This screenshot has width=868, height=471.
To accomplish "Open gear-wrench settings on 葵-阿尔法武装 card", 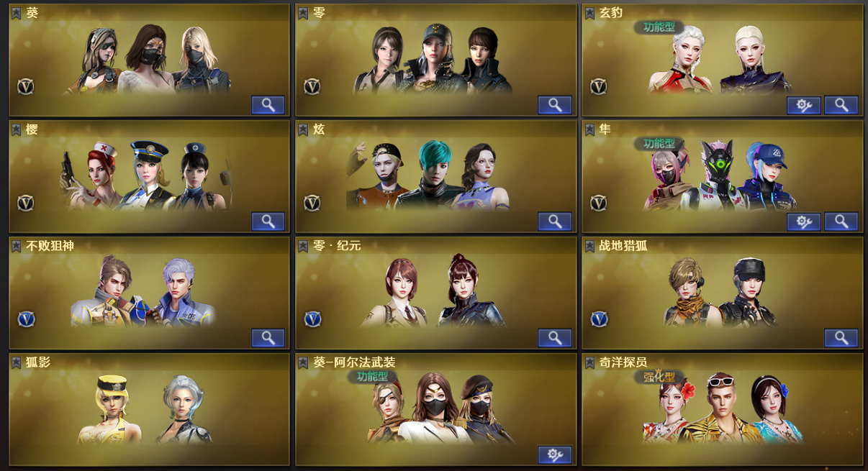I will pos(554,454).
